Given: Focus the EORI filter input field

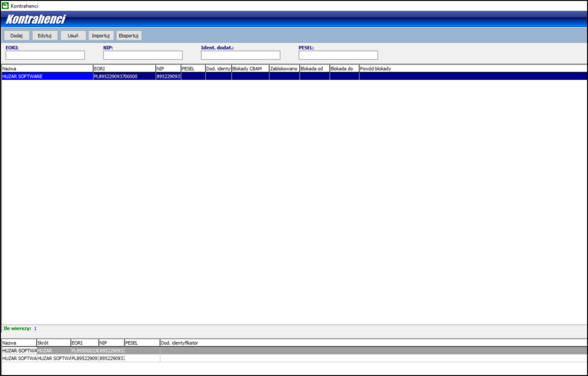Looking at the screenshot, I should coord(45,56).
